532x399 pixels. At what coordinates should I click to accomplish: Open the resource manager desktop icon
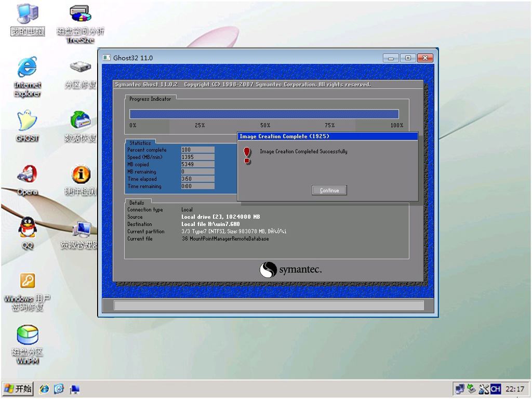coord(79,234)
